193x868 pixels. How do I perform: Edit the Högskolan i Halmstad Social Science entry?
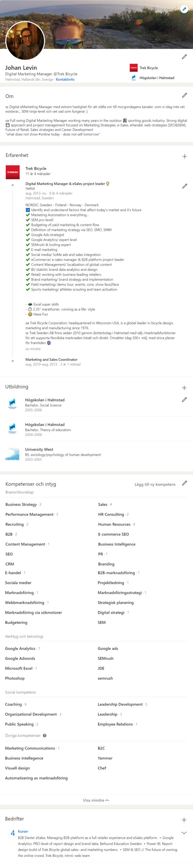pyautogui.click(x=184, y=399)
